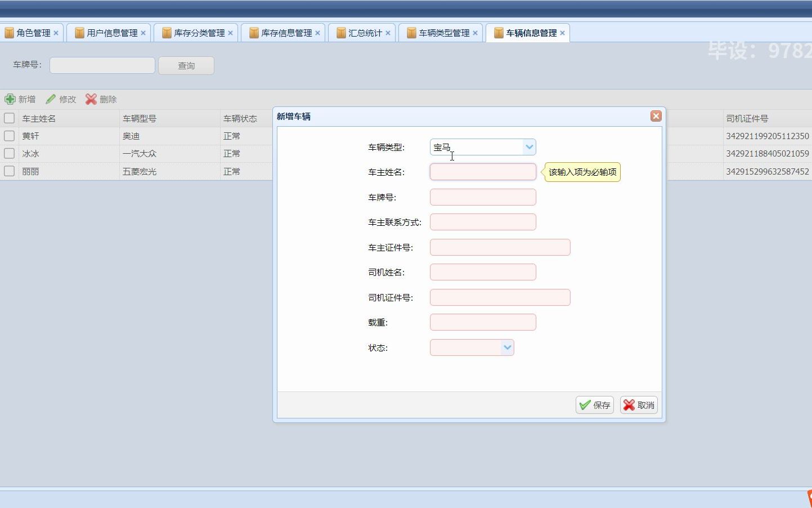812x508 pixels.
Task: Click the green plus 新增 icon
Action: 11,99
